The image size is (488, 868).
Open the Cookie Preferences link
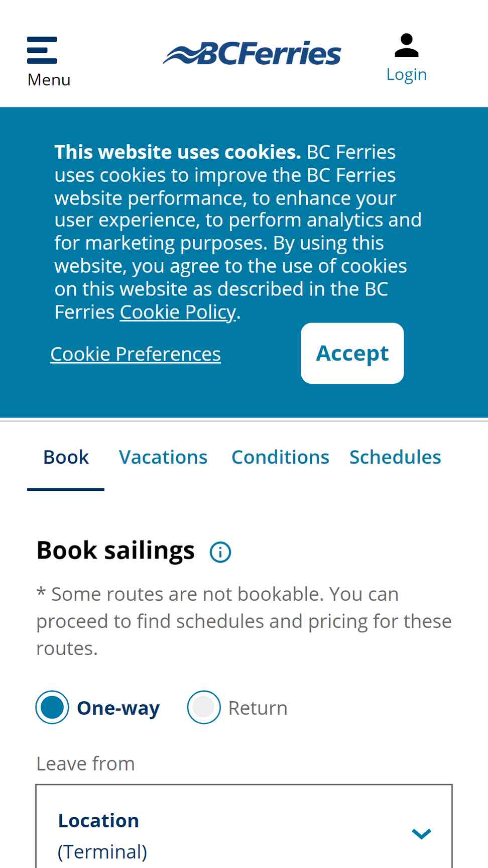pos(136,354)
